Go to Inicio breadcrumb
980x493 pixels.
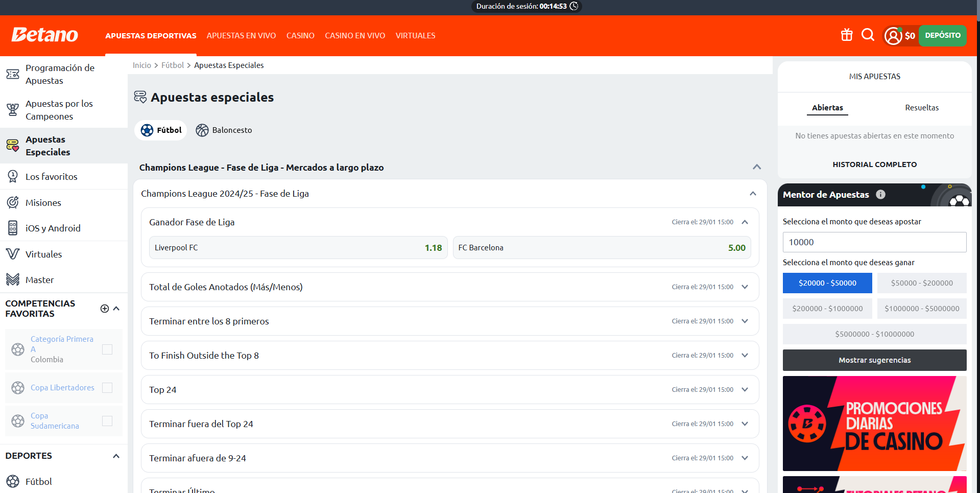(142, 65)
